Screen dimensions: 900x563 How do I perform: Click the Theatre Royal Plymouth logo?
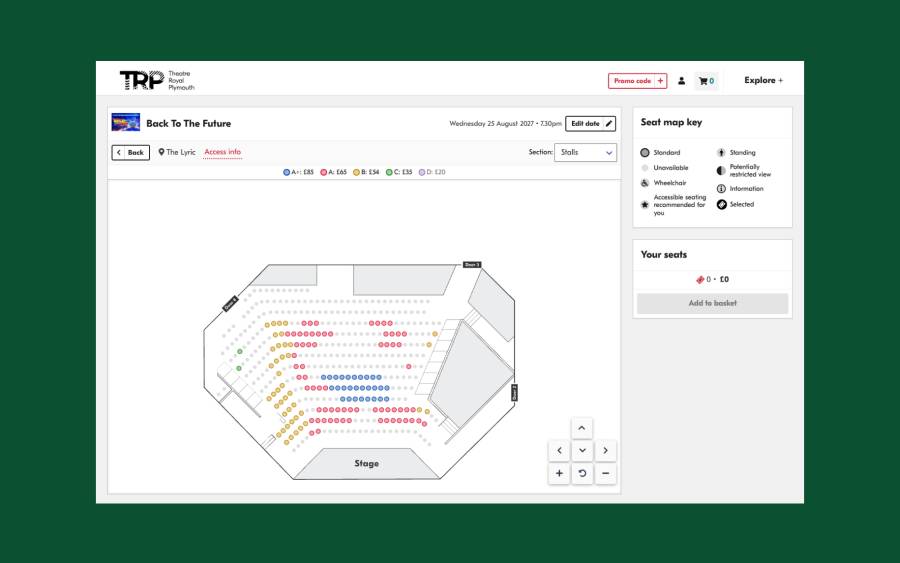[156, 80]
